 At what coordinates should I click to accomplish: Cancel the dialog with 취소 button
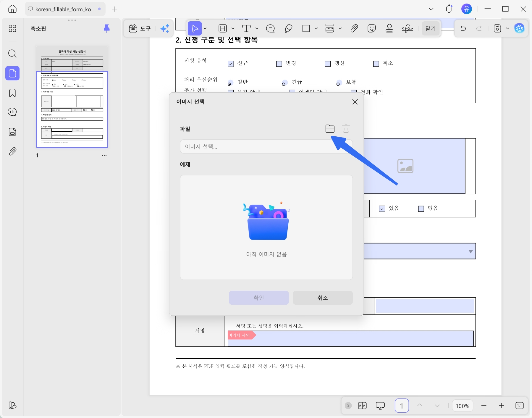(x=323, y=298)
